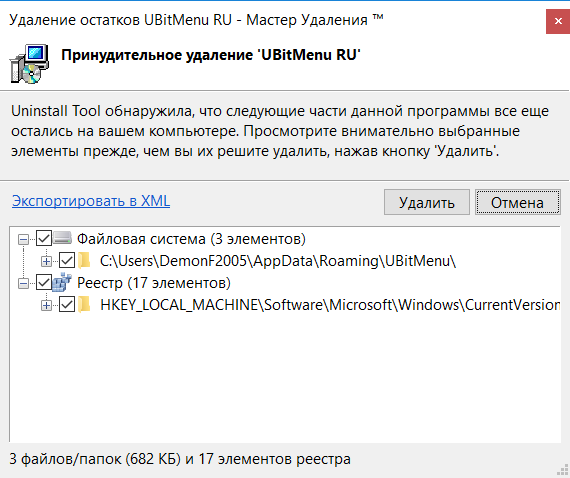Uncheck the Файловая система checkbox
570x478 pixels.
click(44, 239)
